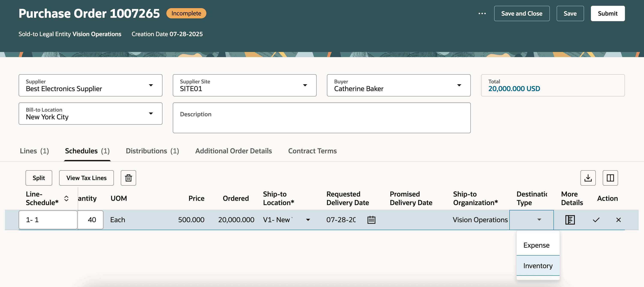
Task: Sort by Line-Schedule column arrows
Action: pos(66,198)
